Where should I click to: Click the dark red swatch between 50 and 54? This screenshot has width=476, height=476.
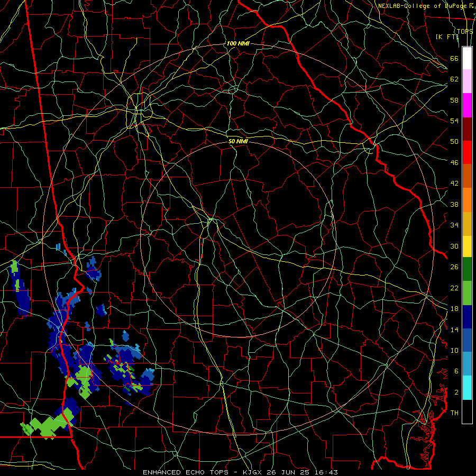pos(467,129)
